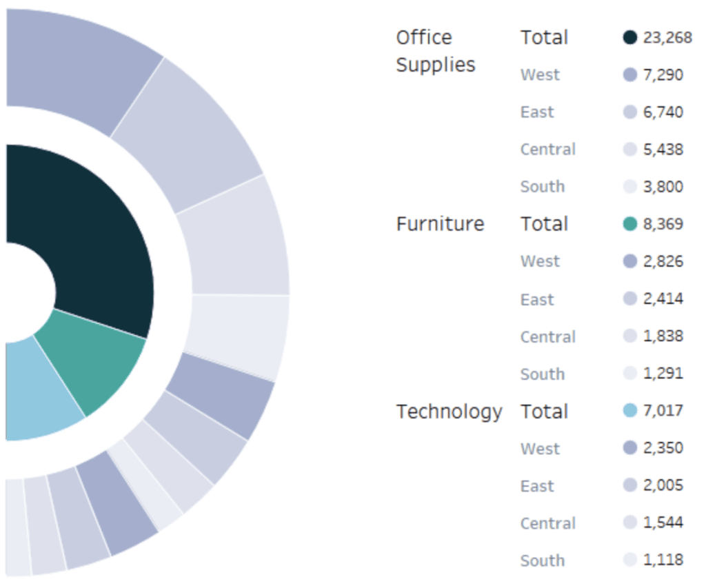
Task: Select the Furniture total value 8,369
Action: (663, 224)
